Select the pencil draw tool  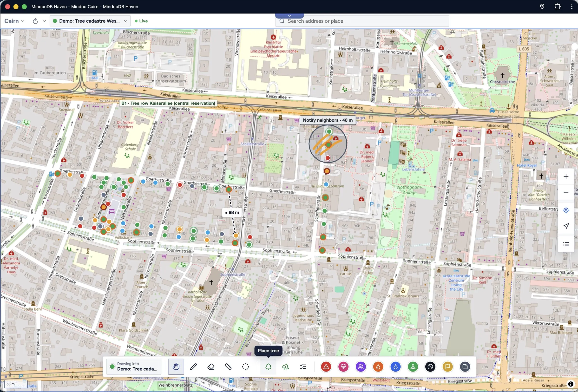pyautogui.click(x=193, y=366)
